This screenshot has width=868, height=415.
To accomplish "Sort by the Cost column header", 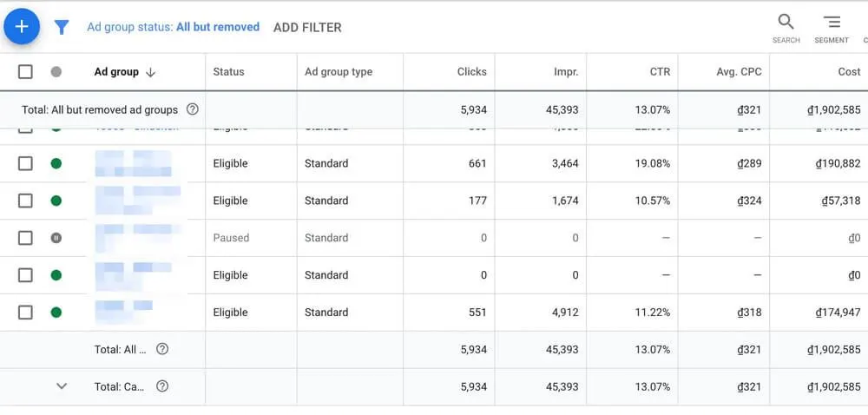I will click(849, 72).
